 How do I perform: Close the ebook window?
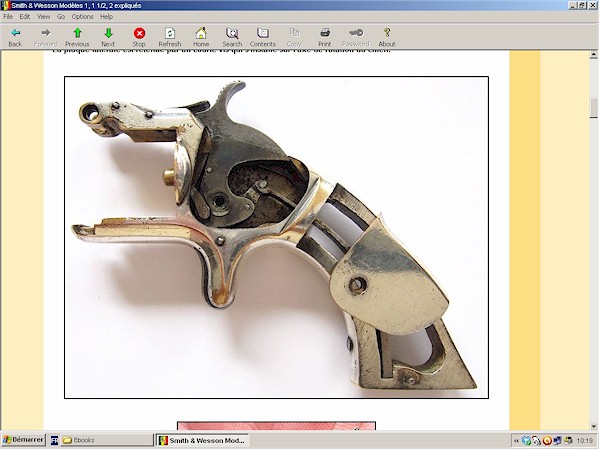pyautogui.click(x=592, y=5)
